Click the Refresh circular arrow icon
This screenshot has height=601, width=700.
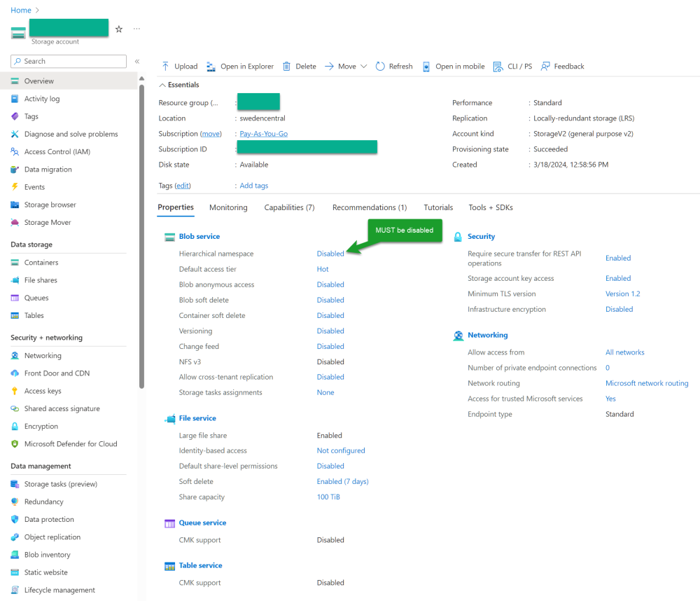coord(380,67)
